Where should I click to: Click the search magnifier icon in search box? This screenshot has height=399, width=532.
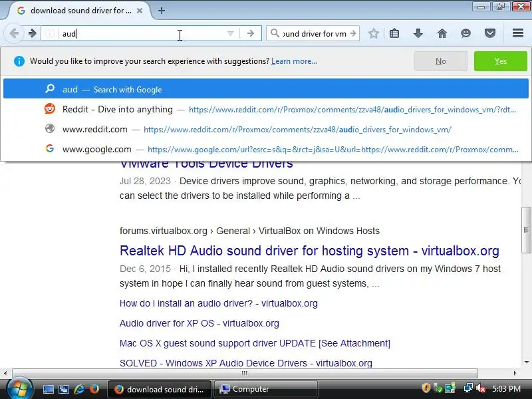coord(275,33)
